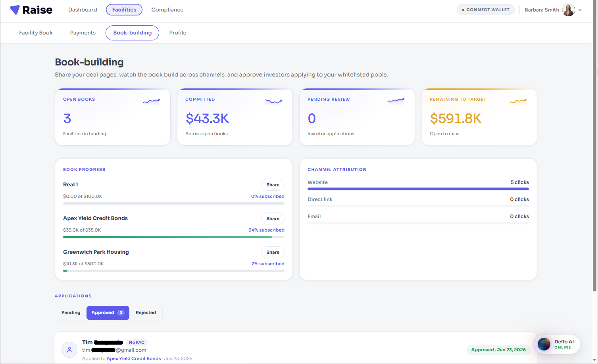Click the Committed sparkline icon
The height and width of the screenshot is (364, 598).
(x=274, y=102)
